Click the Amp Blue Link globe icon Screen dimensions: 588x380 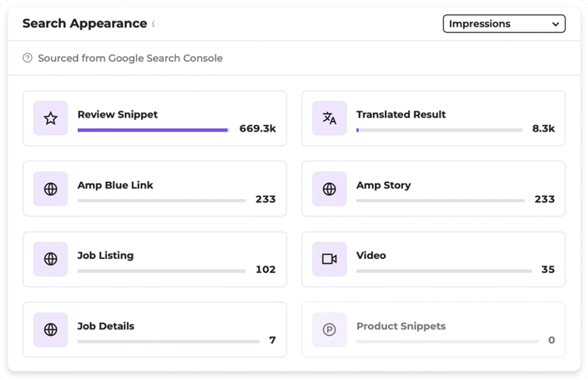[x=51, y=189]
